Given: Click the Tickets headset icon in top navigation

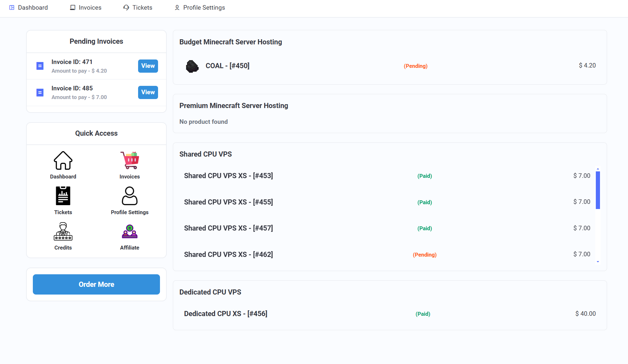Looking at the screenshot, I should [x=126, y=7].
